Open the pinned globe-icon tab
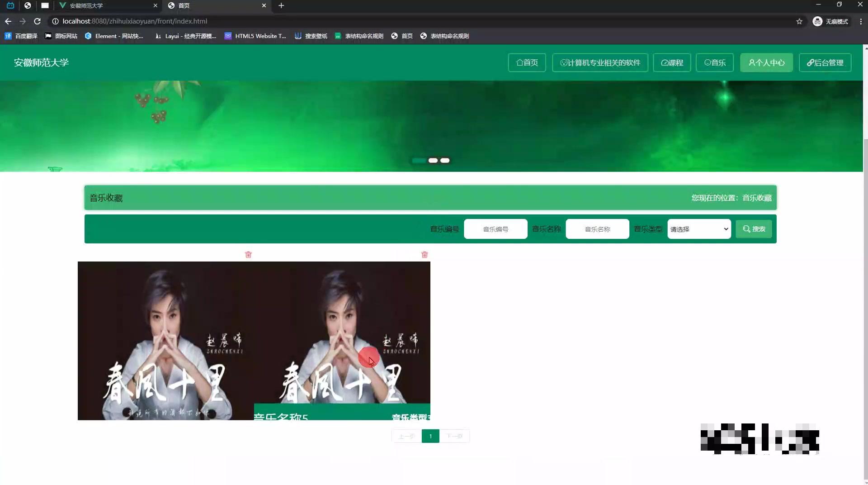This screenshot has height=485, width=868. coord(28,5)
